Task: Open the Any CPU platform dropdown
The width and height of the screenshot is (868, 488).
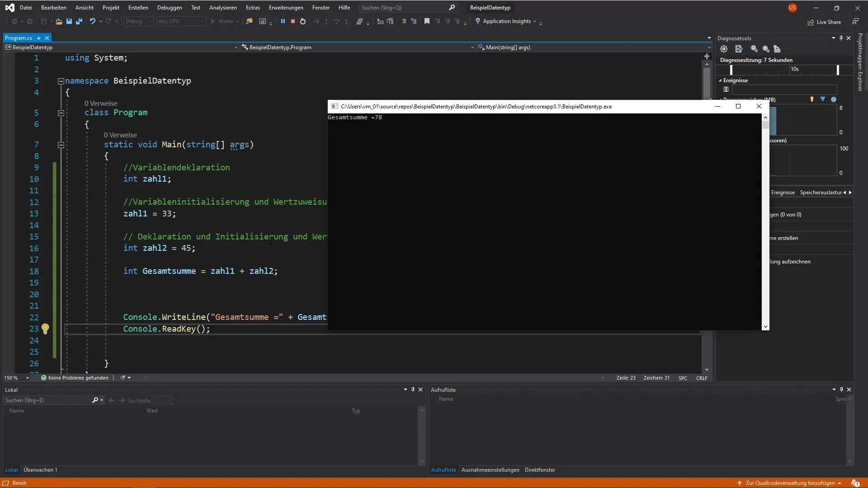Action: (x=181, y=21)
